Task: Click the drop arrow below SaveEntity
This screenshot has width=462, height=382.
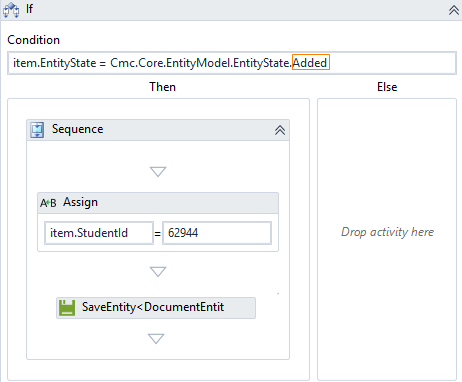Action: tap(156, 339)
